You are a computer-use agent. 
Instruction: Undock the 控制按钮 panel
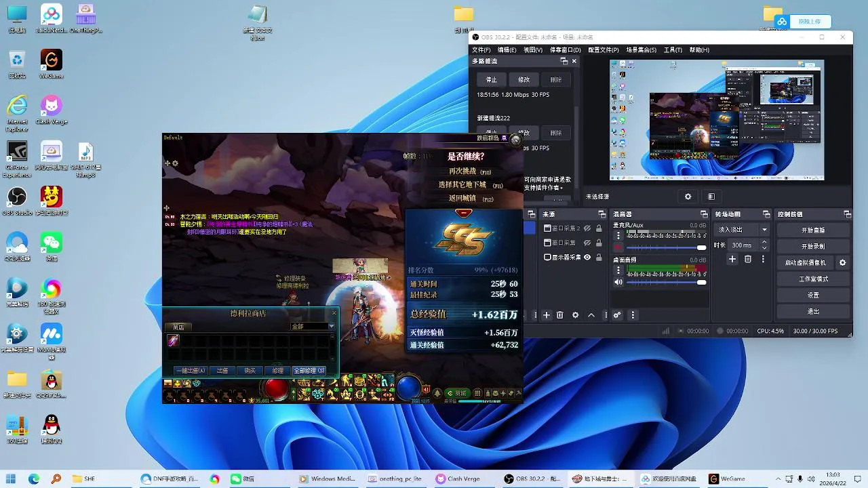tap(846, 214)
